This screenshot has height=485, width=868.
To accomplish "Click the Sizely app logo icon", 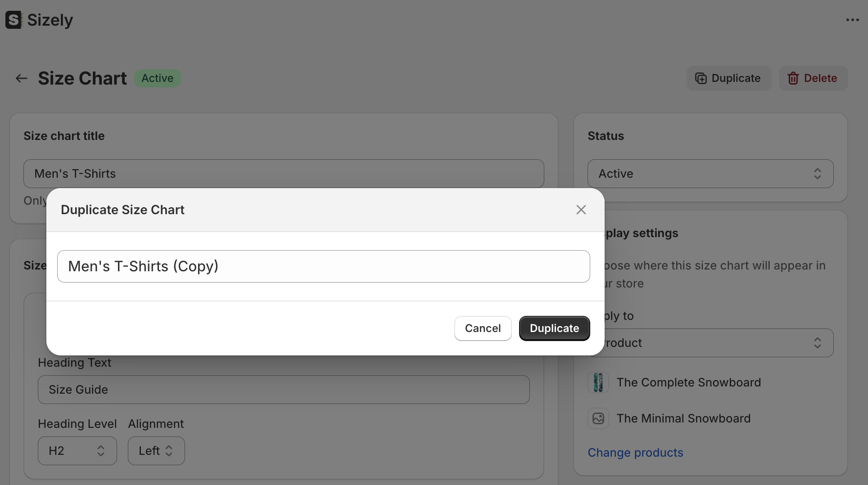I will tap(14, 20).
